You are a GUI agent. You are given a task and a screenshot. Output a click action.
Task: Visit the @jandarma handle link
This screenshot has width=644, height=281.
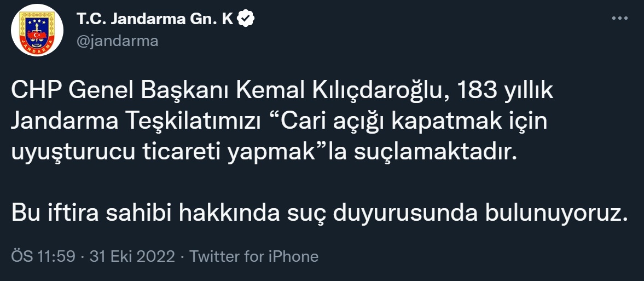tap(118, 41)
